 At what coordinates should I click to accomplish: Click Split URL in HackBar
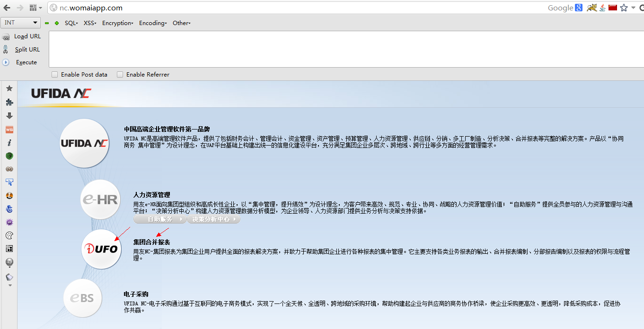[27, 50]
